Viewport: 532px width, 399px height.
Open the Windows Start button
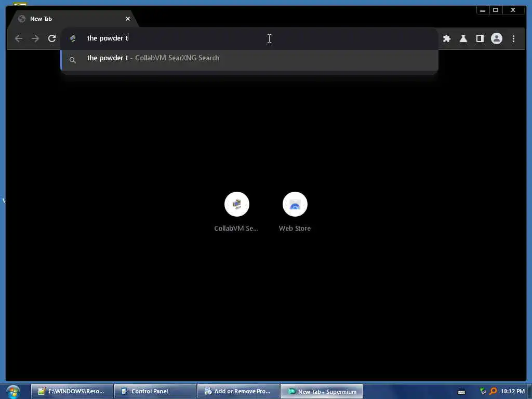click(13, 392)
